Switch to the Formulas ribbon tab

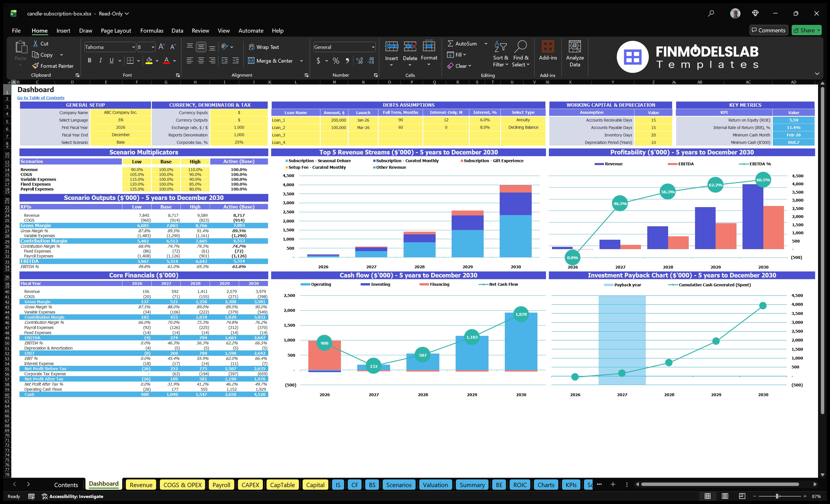(152, 30)
